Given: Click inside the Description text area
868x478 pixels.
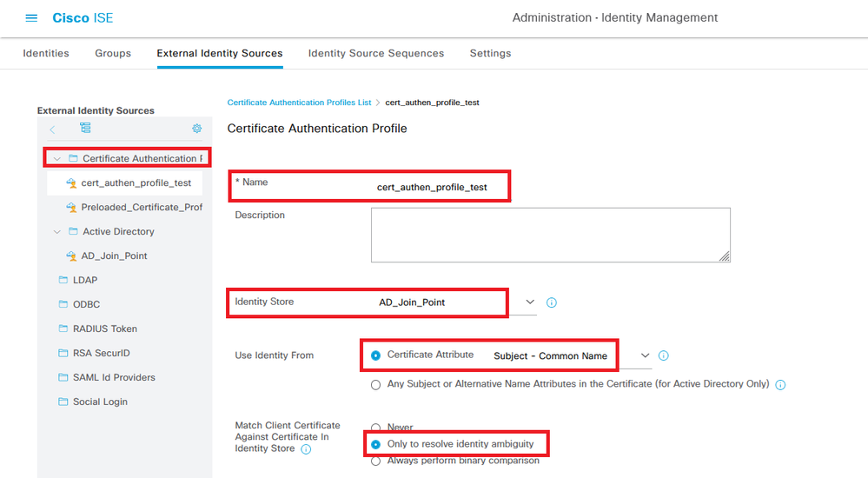Looking at the screenshot, I should point(550,235).
